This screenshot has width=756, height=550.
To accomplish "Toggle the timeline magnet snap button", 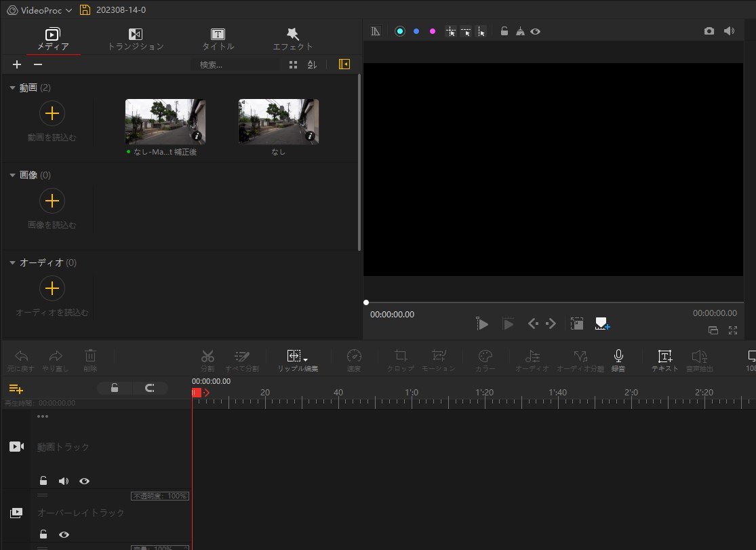I will coord(150,388).
